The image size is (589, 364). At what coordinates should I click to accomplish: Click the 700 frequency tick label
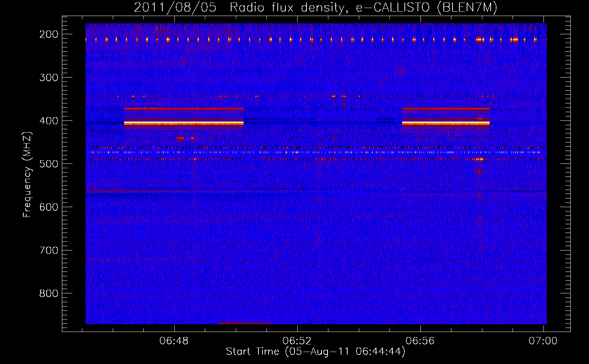pyautogui.click(x=49, y=250)
